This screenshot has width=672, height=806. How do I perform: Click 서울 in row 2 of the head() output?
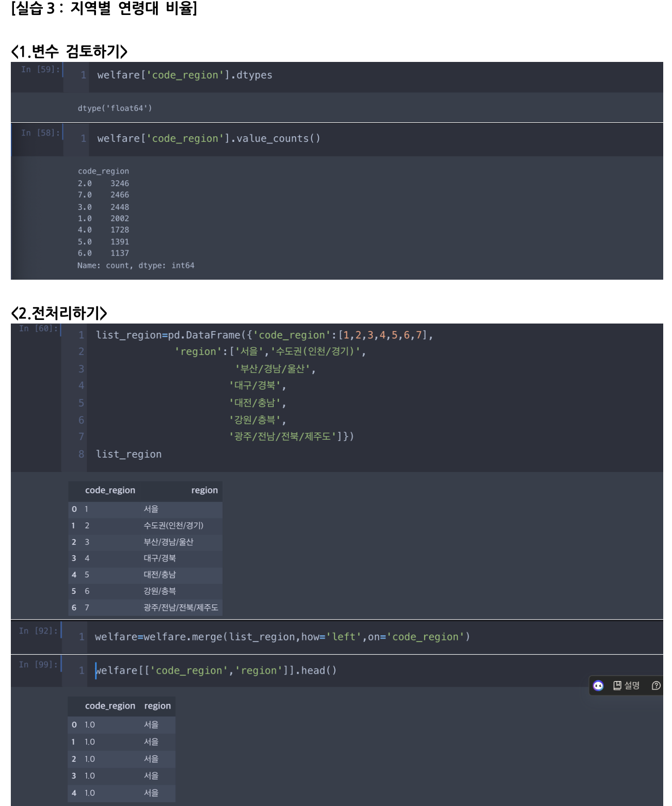coord(151,759)
